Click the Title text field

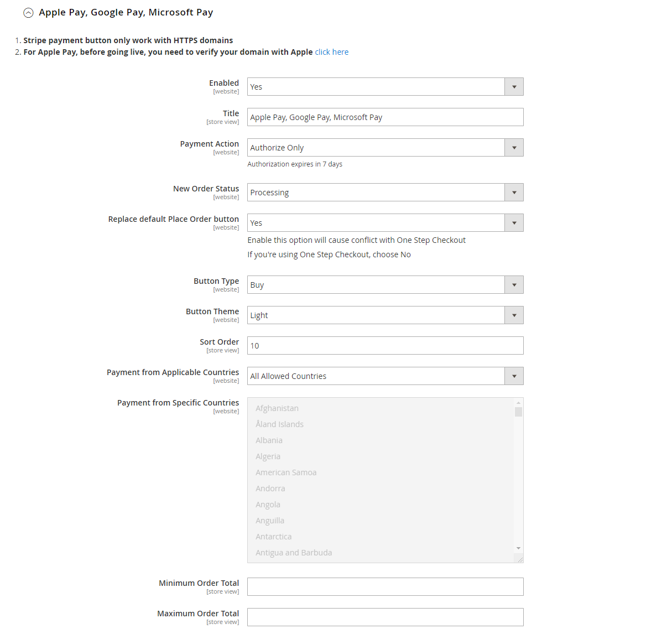385,117
